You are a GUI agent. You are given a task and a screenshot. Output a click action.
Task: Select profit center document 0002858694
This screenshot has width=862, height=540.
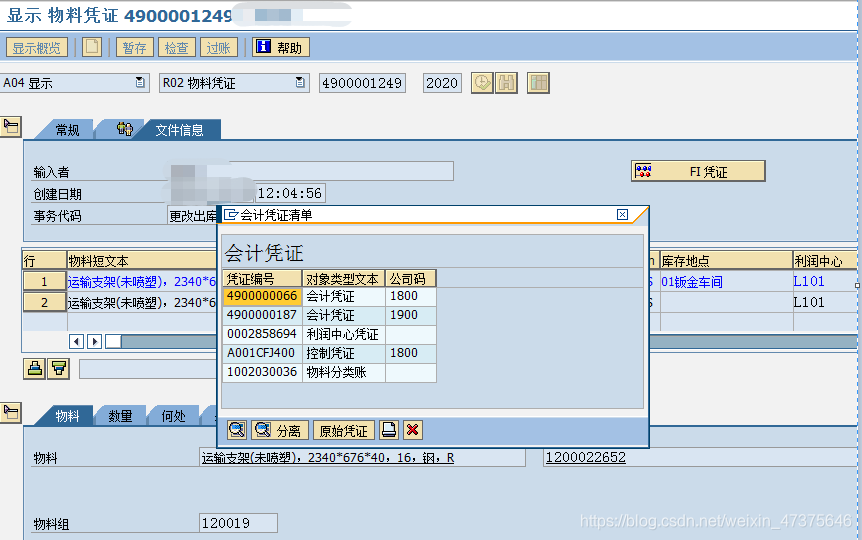(x=262, y=334)
